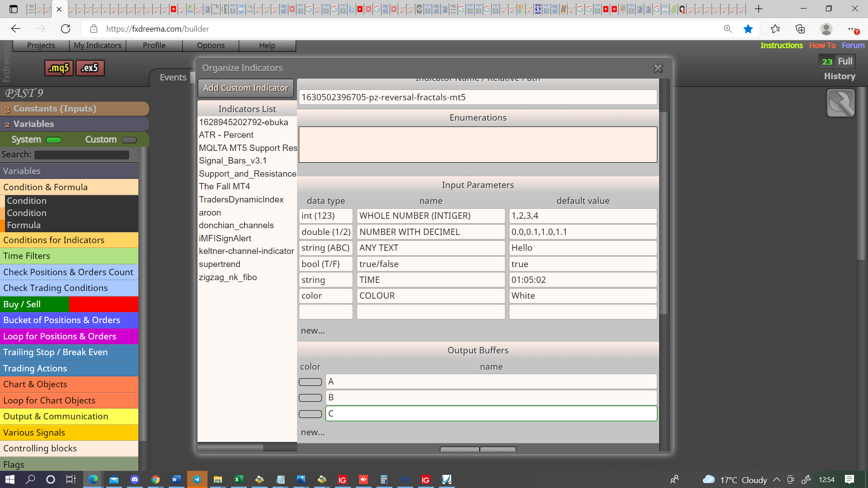Expand the Chart & Objects category
This screenshot has height=488, width=868.
coord(69,384)
